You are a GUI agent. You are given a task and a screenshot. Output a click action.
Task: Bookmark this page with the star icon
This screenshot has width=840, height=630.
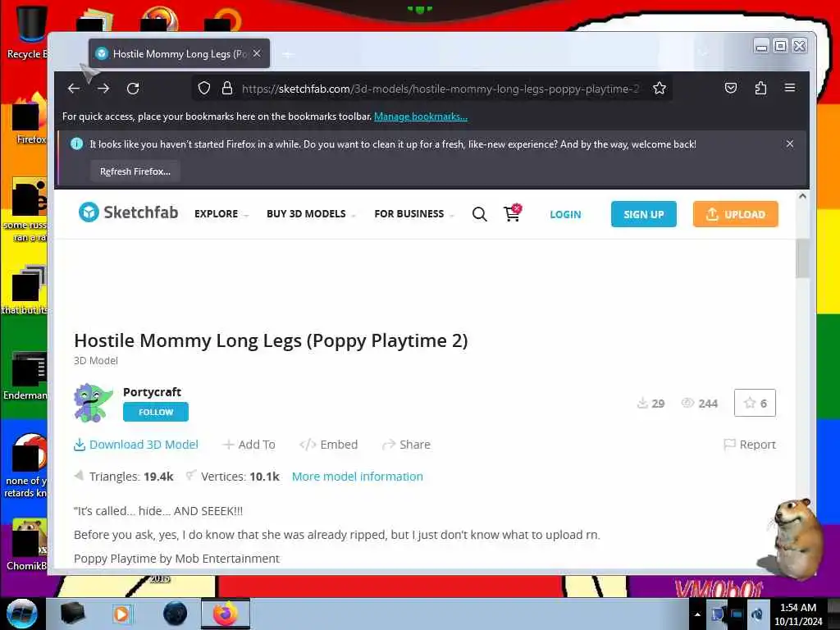point(660,89)
